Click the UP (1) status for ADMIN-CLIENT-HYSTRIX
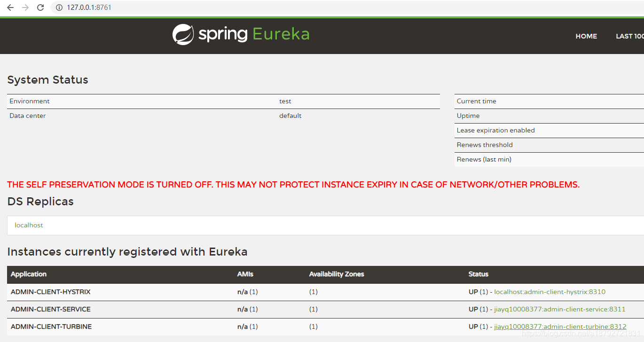The height and width of the screenshot is (342, 644). pyautogui.click(x=478, y=292)
